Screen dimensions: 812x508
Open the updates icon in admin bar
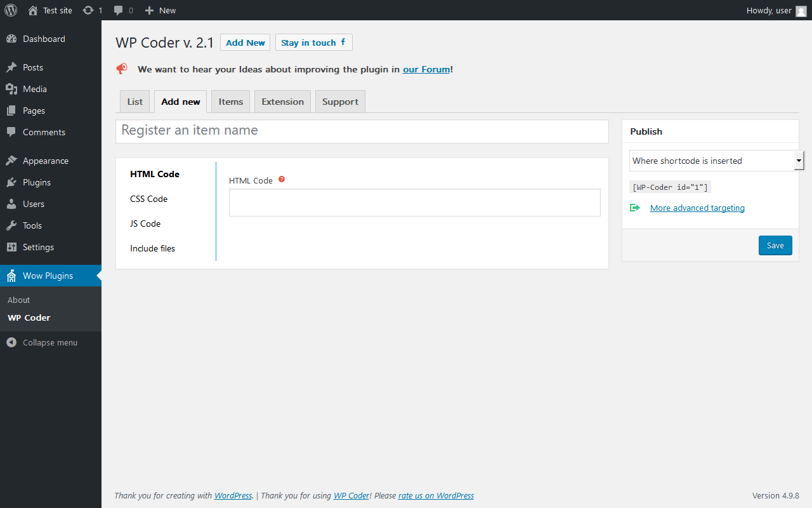point(88,10)
